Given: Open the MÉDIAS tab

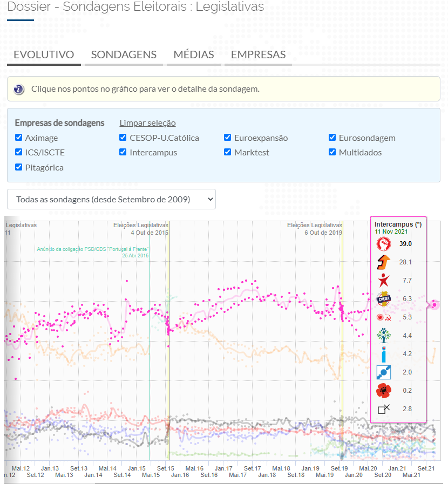Looking at the screenshot, I should coord(194,54).
